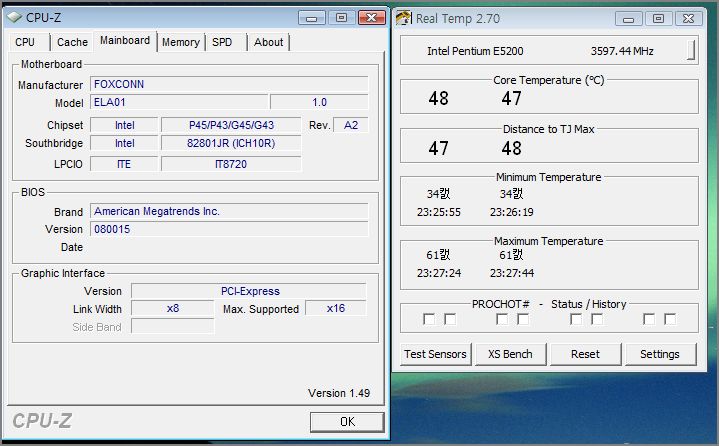Toggle the sixth PROCHOT# checkbox
This screenshot has width=719, height=446.
pyautogui.click(x=597, y=319)
